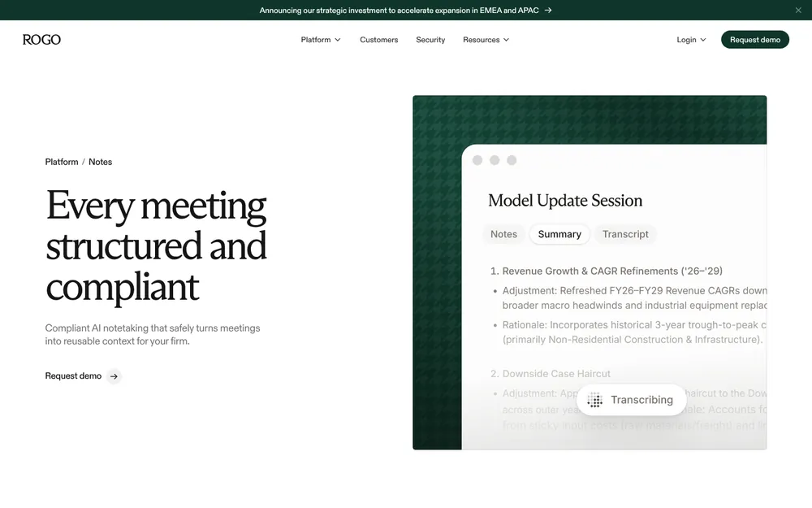Screen dimensions: 812x508
Task: Go to the Customers page
Action: click(x=379, y=40)
